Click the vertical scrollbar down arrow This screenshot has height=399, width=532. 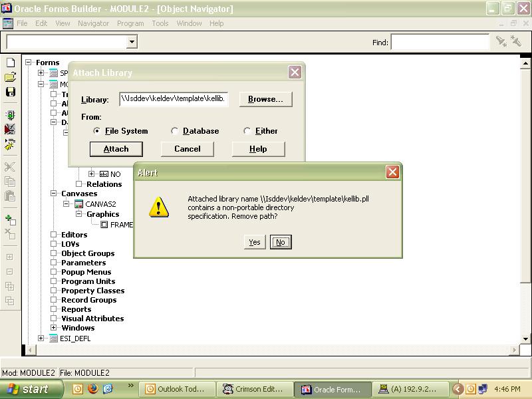coord(525,339)
